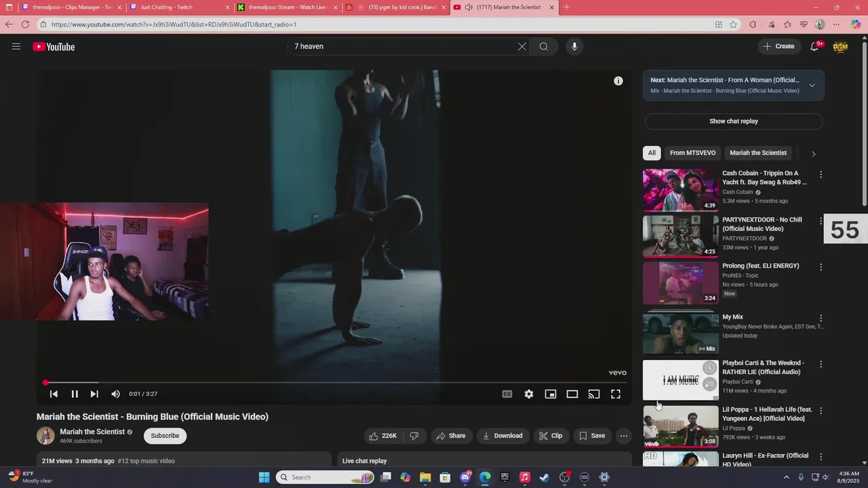
Task: Show more filter chips with right arrow
Action: pyautogui.click(x=813, y=154)
